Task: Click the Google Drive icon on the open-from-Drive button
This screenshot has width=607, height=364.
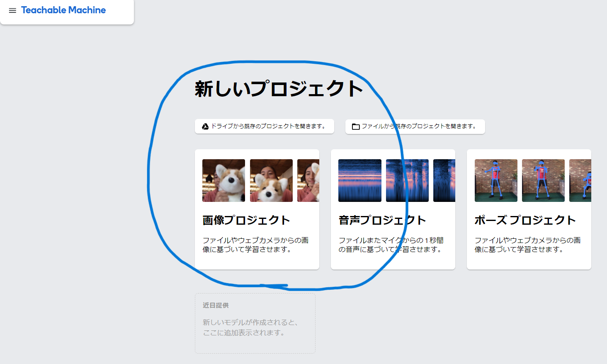Action: click(205, 126)
